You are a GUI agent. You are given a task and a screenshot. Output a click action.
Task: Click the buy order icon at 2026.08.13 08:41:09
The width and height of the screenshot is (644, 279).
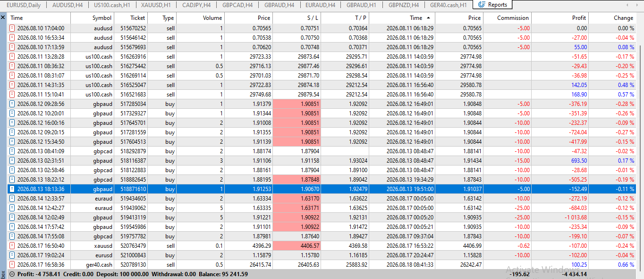[12, 151]
